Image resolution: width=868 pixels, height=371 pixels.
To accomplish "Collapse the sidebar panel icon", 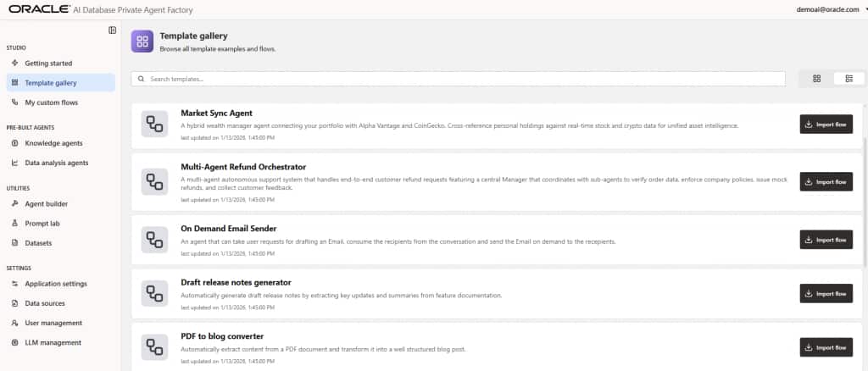I will pyautogui.click(x=112, y=30).
